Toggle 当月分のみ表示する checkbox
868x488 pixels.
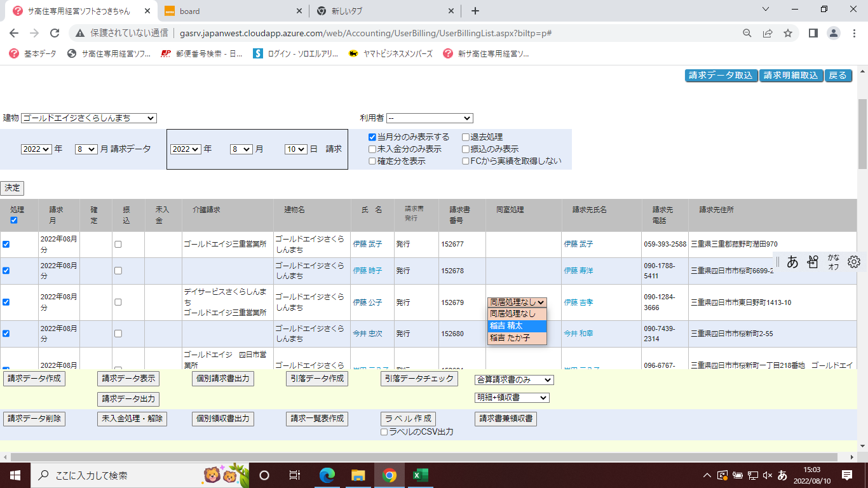click(x=372, y=137)
